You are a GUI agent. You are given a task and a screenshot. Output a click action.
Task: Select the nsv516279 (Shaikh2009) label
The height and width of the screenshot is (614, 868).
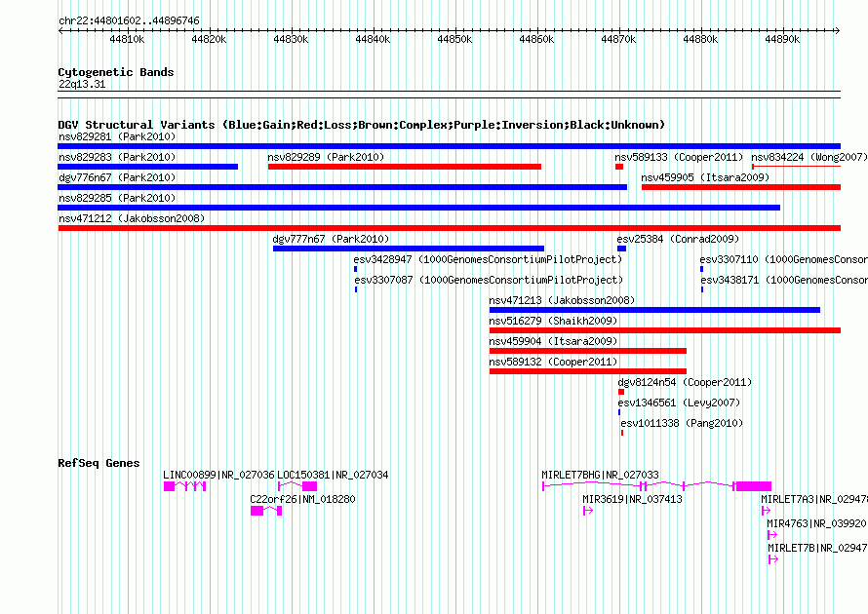(553, 321)
